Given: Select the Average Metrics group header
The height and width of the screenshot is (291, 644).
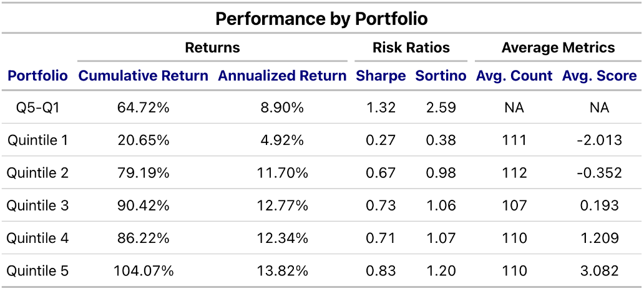Looking at the screenshot, I should [558, 47].
